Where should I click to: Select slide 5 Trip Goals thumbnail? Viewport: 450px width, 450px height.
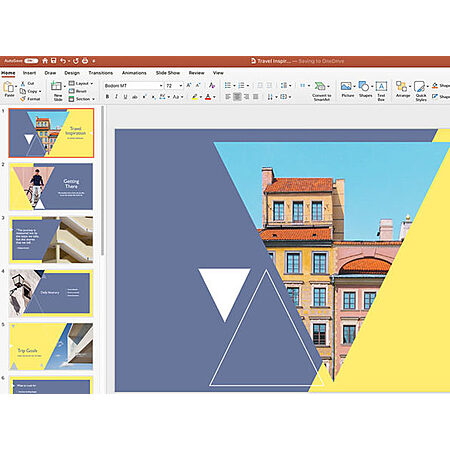[51, 347]
